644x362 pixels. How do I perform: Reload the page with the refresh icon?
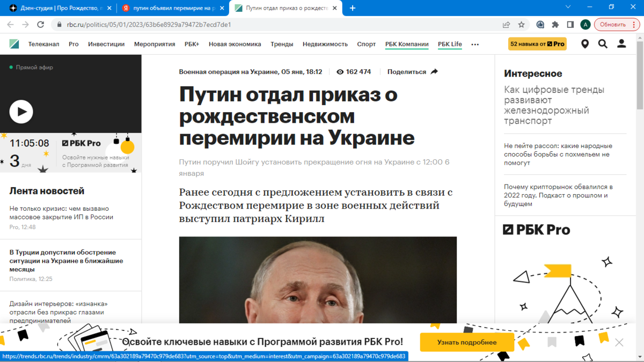[40, 25]
